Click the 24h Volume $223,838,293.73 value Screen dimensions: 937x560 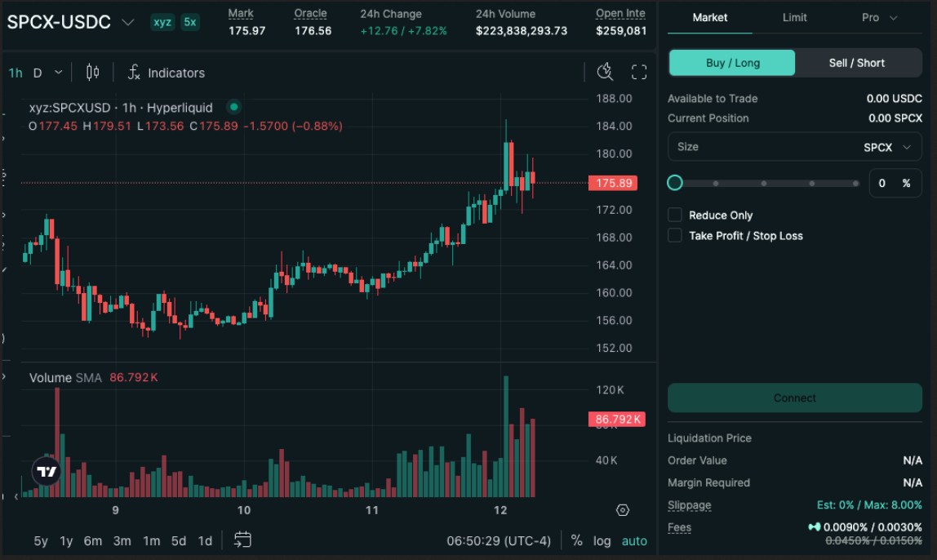[x=521, y=30]
